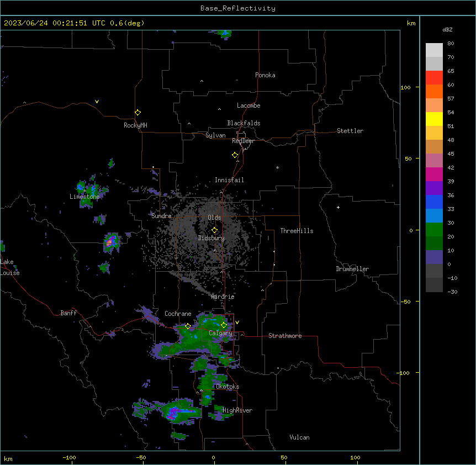Click the HighRiver label

(x=237, y=410)
